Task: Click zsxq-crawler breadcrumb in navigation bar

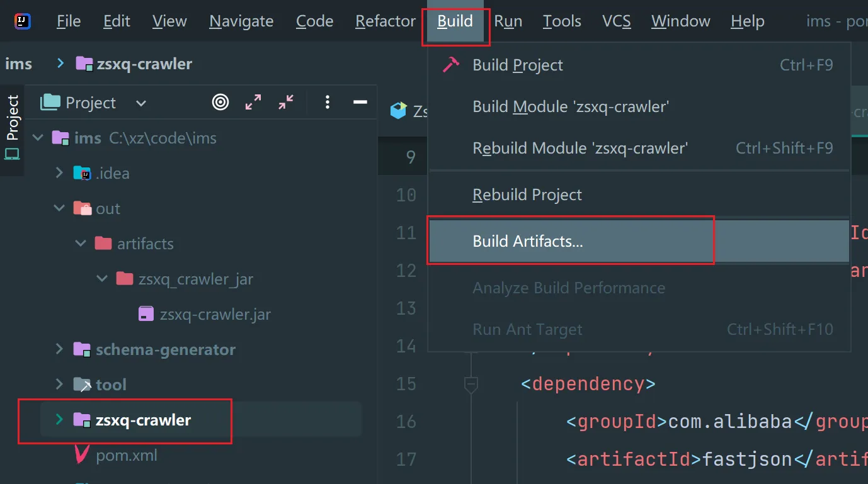Action: 144,64
